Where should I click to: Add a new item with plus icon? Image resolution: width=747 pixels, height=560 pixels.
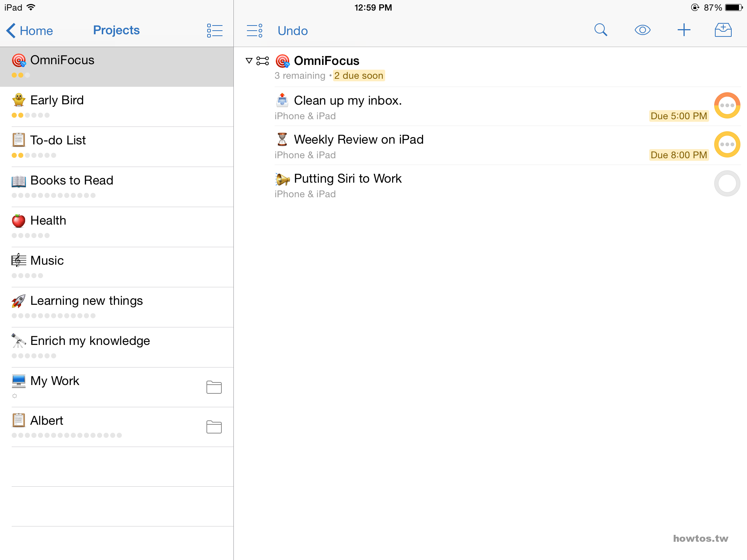pos(684,30)
